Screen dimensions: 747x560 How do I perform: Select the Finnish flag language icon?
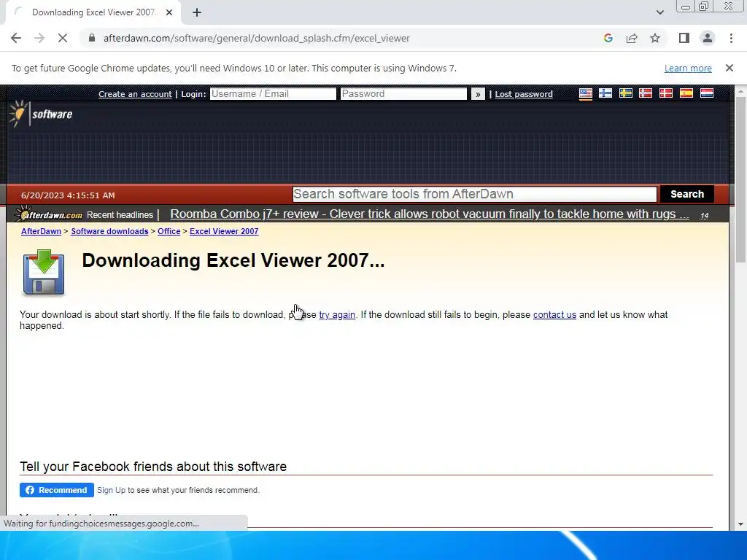(605, 93)
